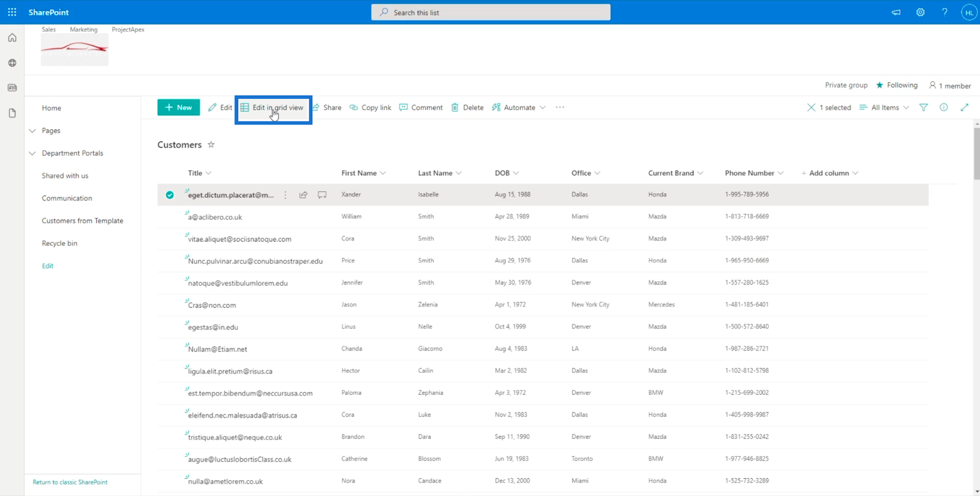Open the details pane info icon
The height and width of the screenshot is (496, 980).
[x=944, y=107]
